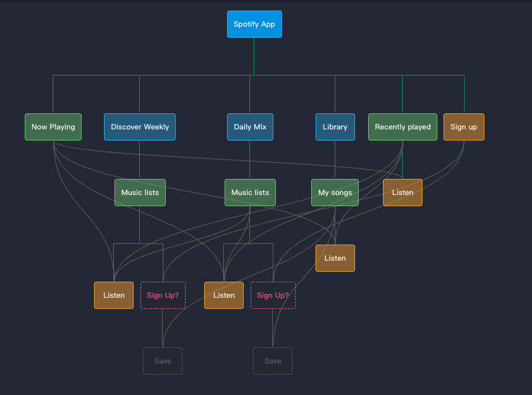The height and width of the screenshot is (395, 532).
Task: Click the leftmost Music lists node
Action: tap(139, 192)
